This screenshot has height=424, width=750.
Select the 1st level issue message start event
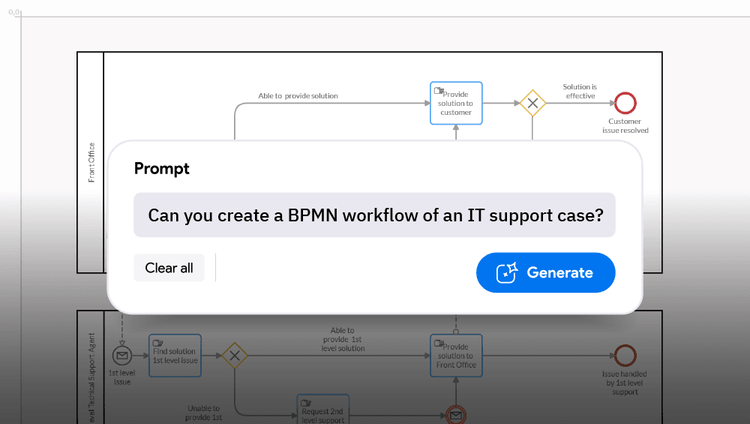[x=122, y=355]
